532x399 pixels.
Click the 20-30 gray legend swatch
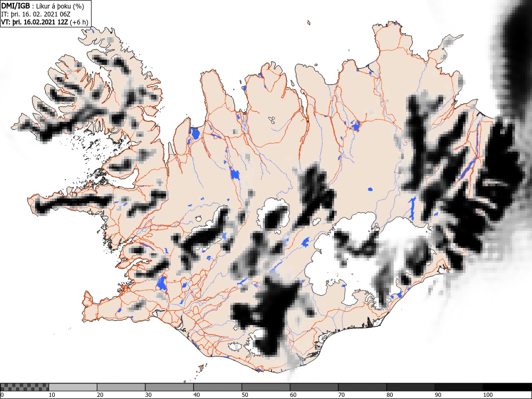[121, 387]
